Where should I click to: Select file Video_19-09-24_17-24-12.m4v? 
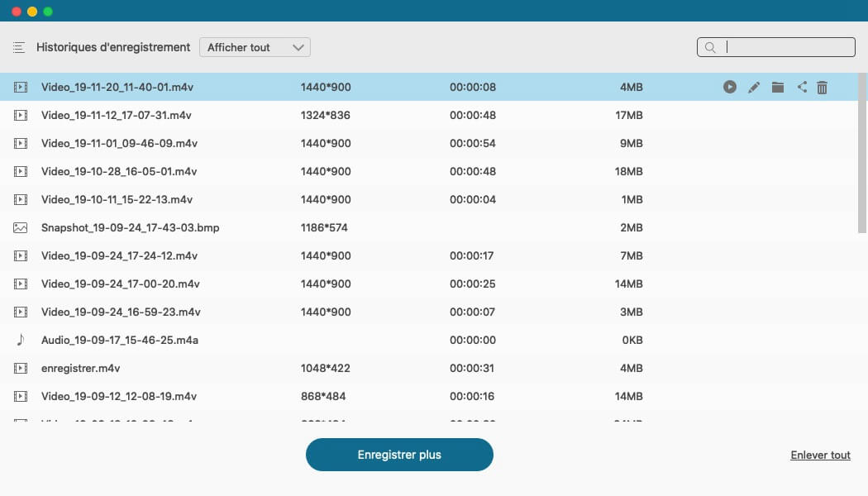(120, 255)
